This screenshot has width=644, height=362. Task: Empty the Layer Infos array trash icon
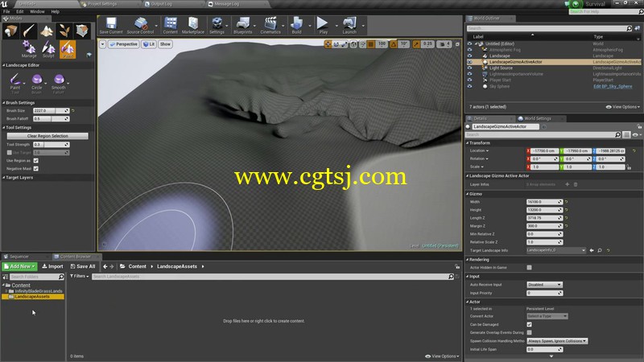pyautogui.click(x=576, y=184)
